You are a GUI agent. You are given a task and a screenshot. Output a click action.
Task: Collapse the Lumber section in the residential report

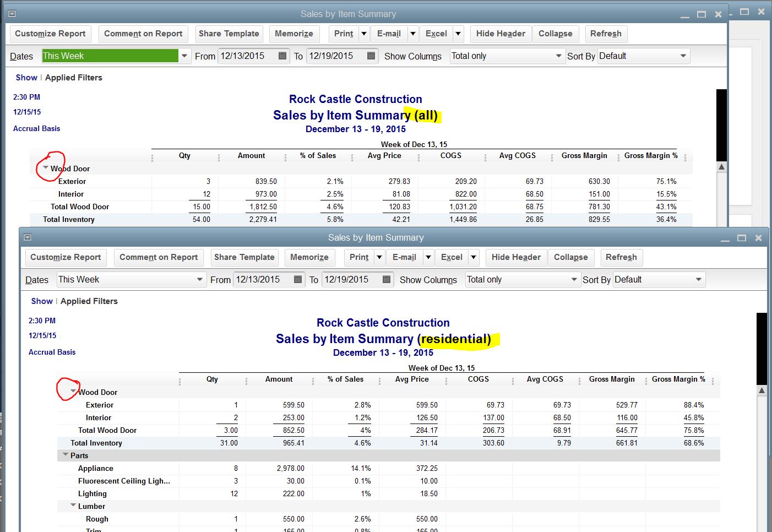(x=73, y=506)
